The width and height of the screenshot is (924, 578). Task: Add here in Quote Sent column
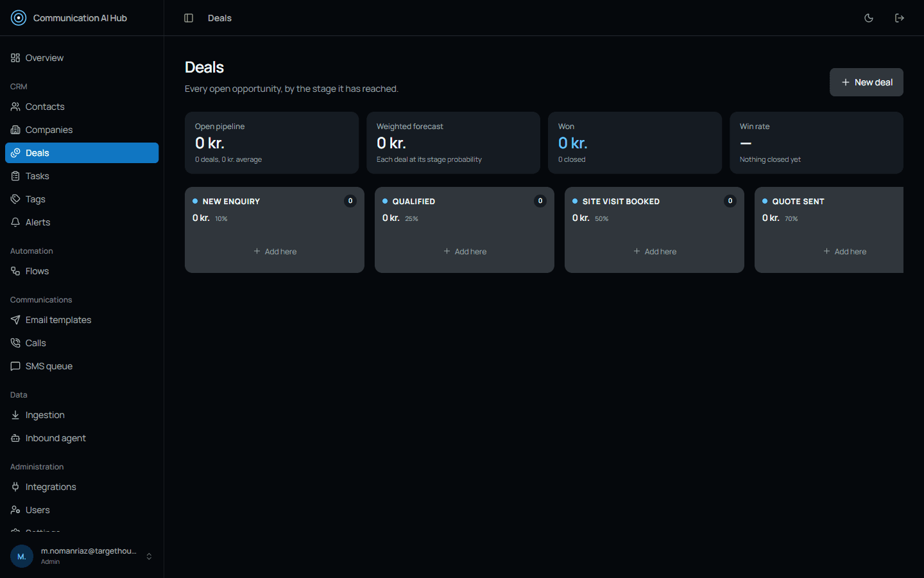(844, 252)
